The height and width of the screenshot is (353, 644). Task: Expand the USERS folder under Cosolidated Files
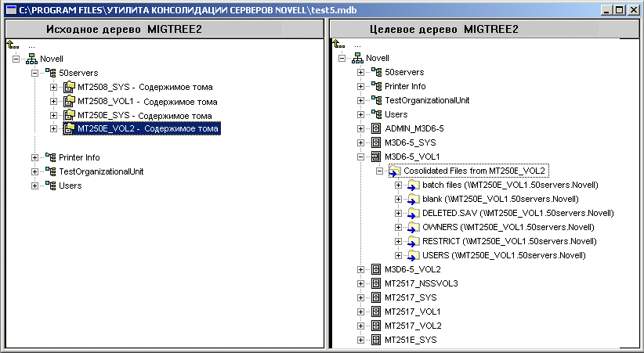point(398,255)
